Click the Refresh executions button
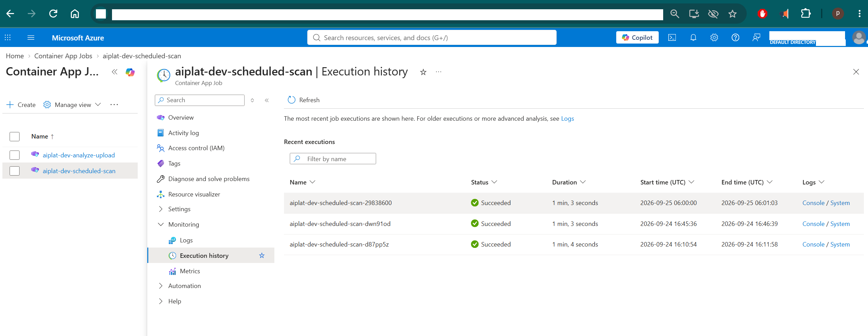 [x=303, y=100]
